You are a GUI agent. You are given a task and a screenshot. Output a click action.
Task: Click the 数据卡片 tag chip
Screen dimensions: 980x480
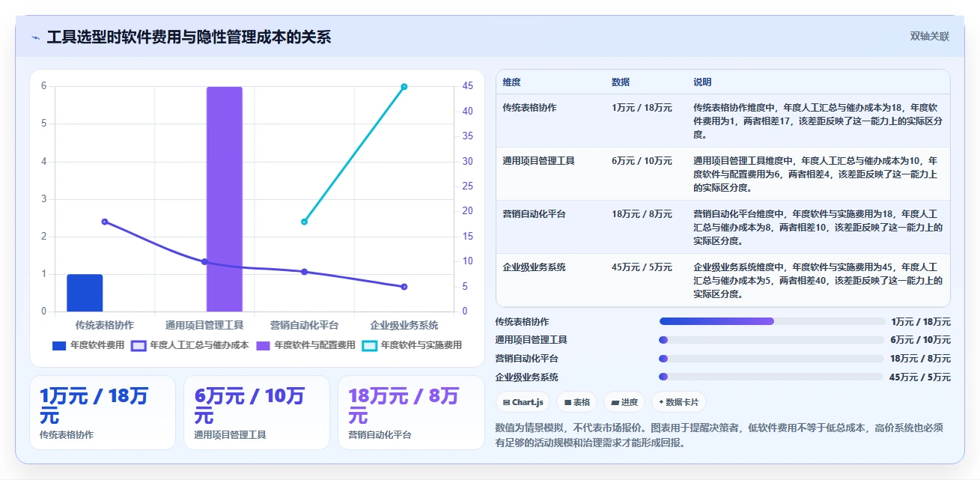[678, 402]
